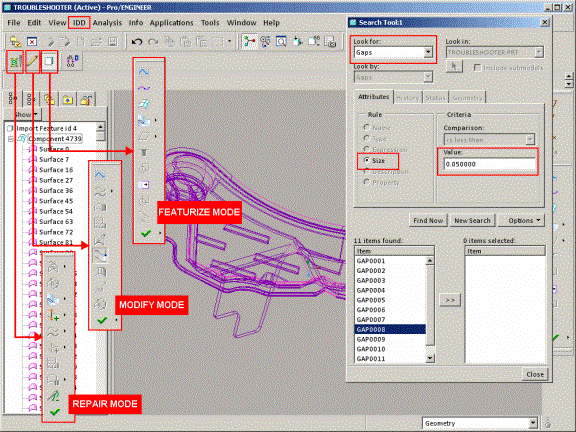This screenshot has width=576, height=432.
Task: Open the model tree toggle icon
Action: click(x=250, y=42)
